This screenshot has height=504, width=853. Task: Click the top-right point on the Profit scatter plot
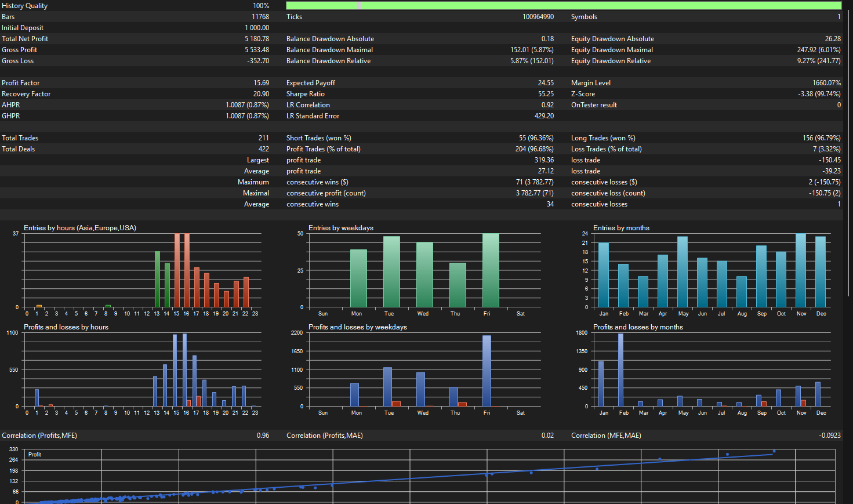coord(774,451)
